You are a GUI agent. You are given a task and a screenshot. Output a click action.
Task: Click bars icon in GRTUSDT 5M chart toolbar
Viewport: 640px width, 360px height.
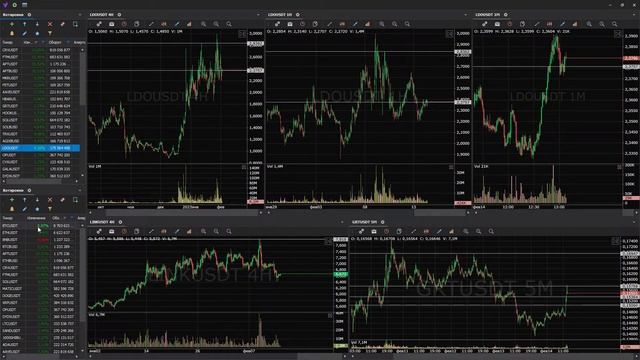451,231
